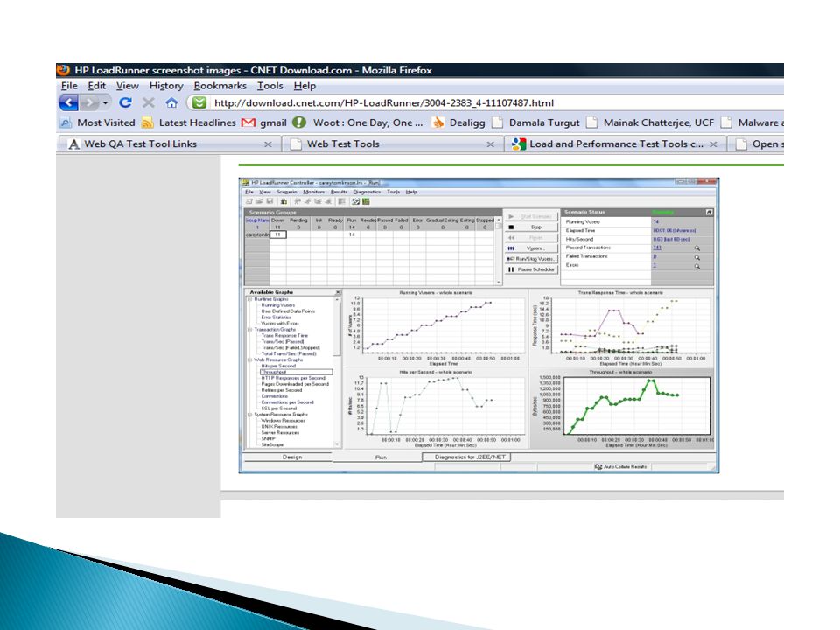Open the Damala Turgut bookmark
Viewport: 840px width, 630px height.
pos(535,122)
